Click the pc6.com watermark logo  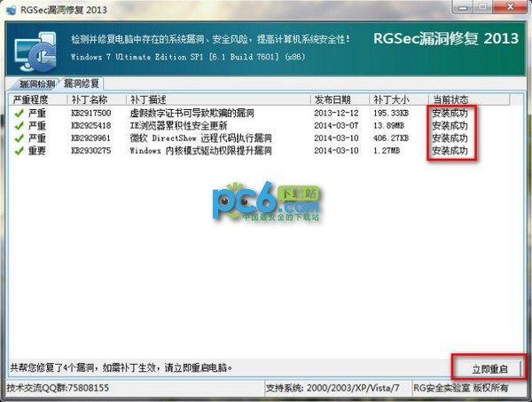266,201
